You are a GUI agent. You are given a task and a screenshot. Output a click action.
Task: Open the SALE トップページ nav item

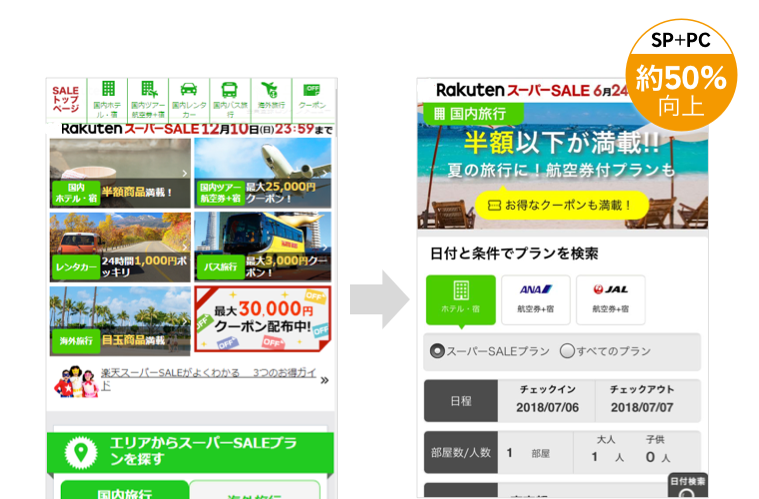click(x=66, y=99)
